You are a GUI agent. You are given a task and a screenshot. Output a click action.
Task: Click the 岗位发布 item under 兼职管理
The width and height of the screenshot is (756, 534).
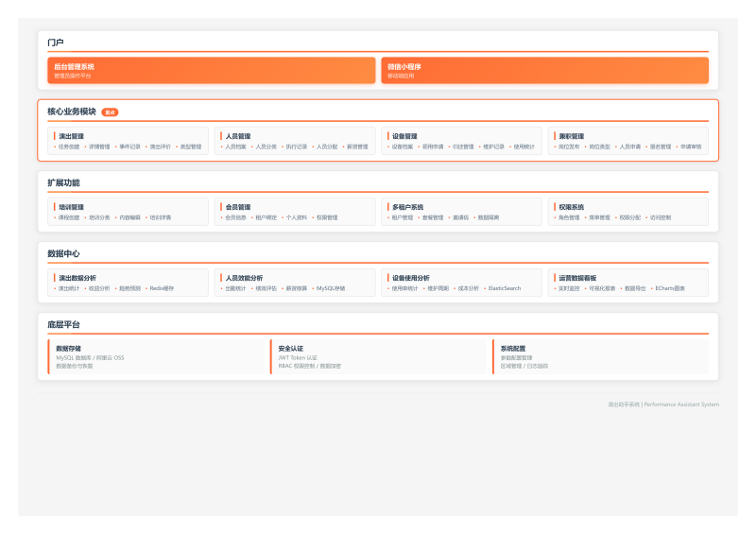click(569, 146)
